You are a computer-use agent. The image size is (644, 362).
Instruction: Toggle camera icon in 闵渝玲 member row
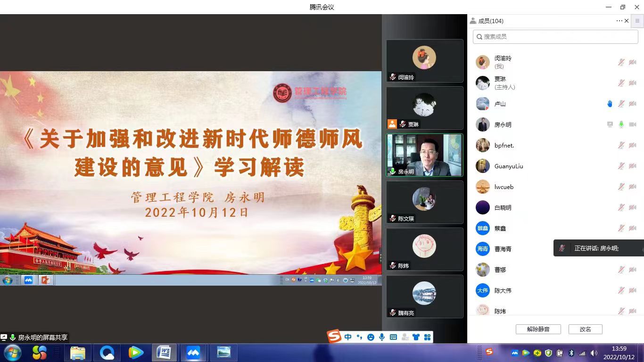point(633,62)
